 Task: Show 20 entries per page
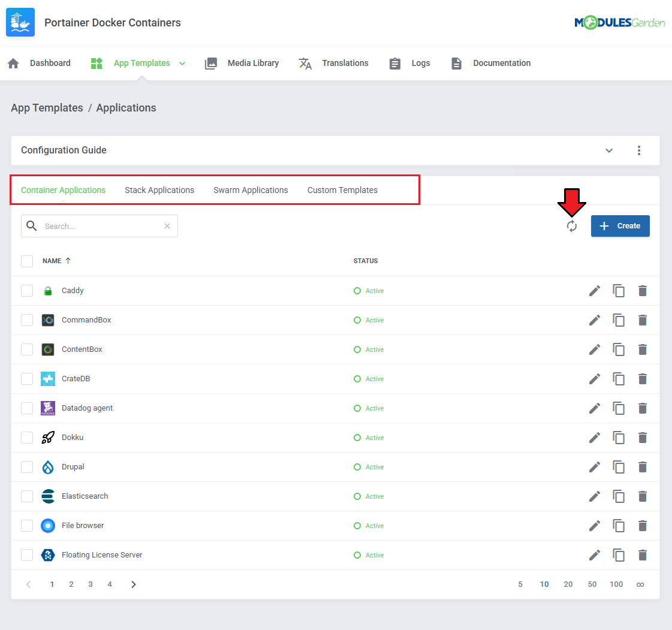pyautogui.click(x=568, y=584)
